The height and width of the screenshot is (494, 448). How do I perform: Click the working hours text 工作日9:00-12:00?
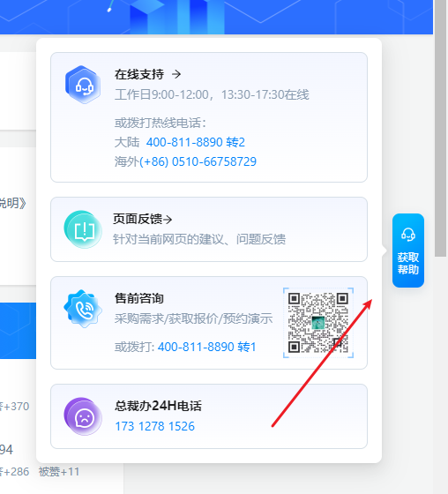161,94
